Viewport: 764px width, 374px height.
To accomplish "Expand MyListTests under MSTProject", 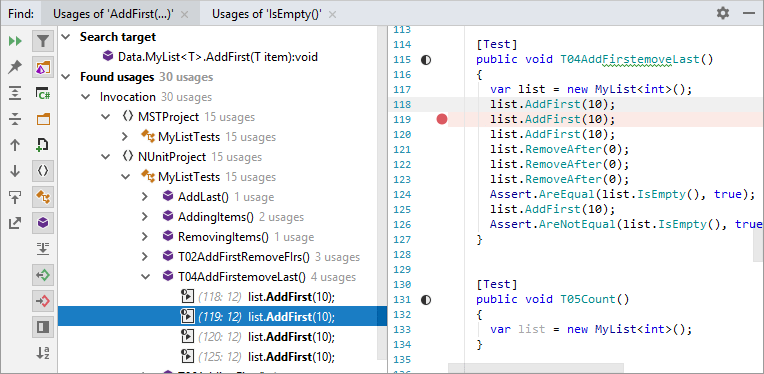I will click(125, 137).
